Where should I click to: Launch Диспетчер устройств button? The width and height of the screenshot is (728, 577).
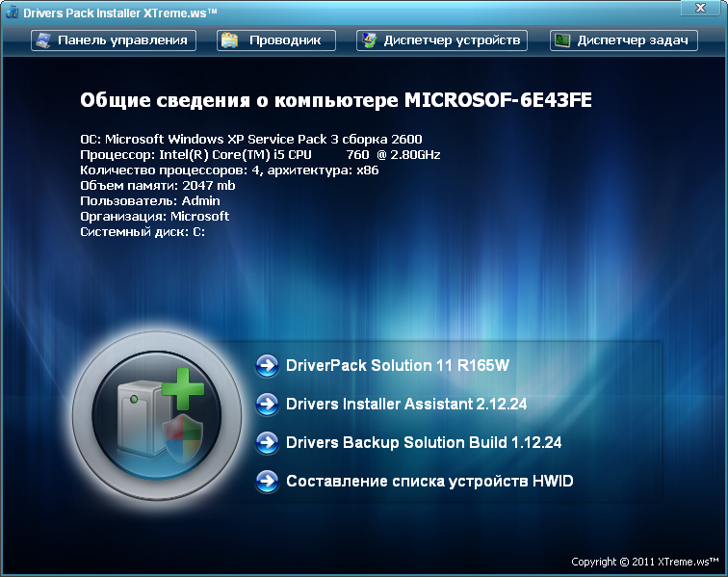click(442, 40)
